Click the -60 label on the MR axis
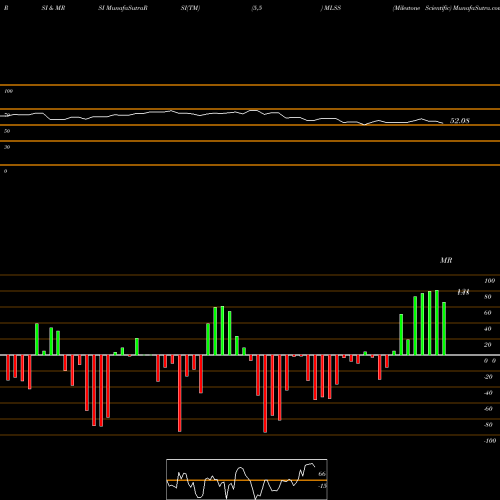 (488, 409)
